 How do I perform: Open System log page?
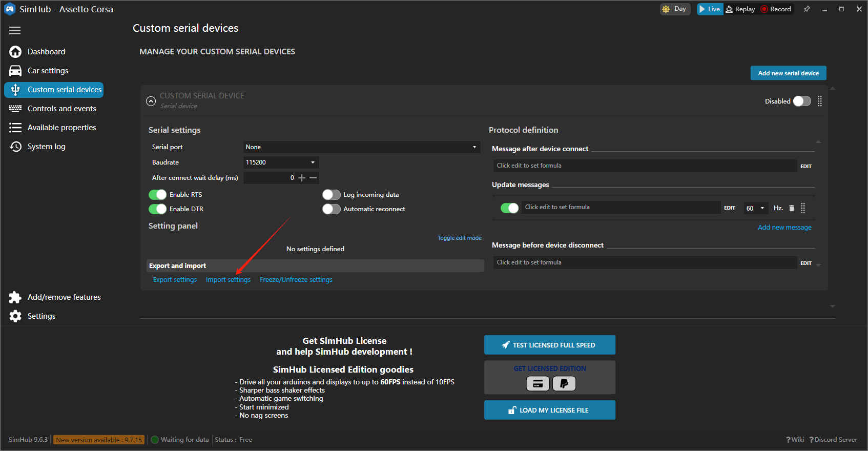pyautogui.click(x=47, y=147)
